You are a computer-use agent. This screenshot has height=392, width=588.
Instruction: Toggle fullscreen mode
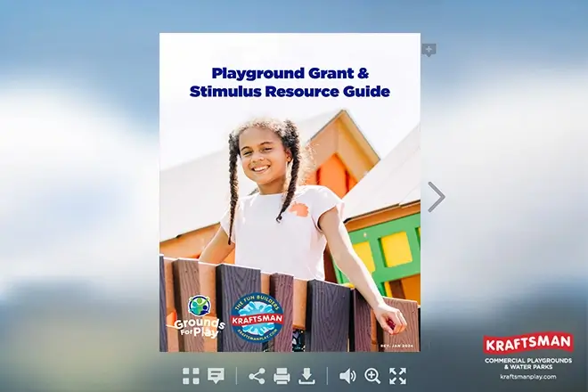point(397,376)
